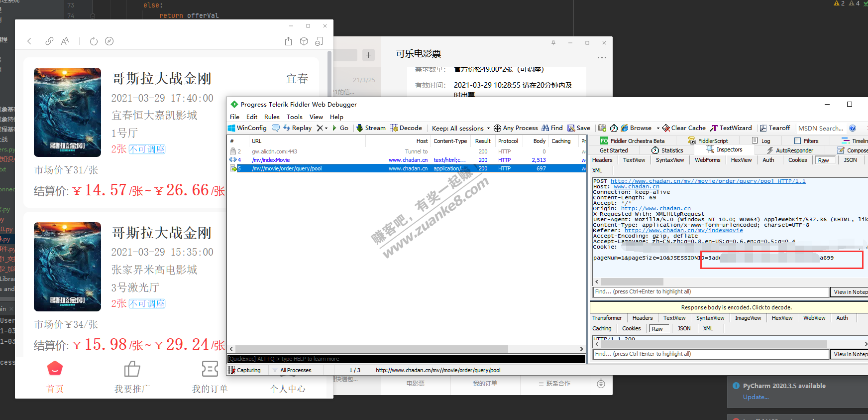The width and height of the screenshot is (868, 420).
Task: Switch to the Statistics tab
Action: (667, 150)
